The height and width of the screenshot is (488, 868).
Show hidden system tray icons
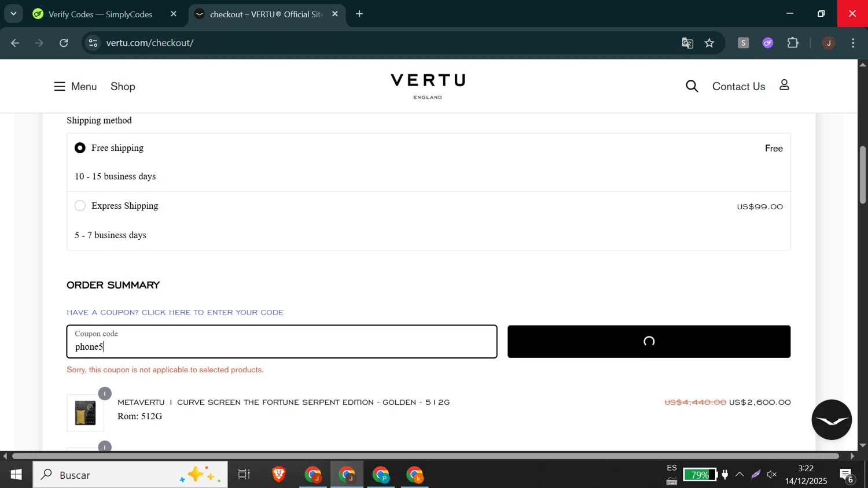[x=740, y=475]
